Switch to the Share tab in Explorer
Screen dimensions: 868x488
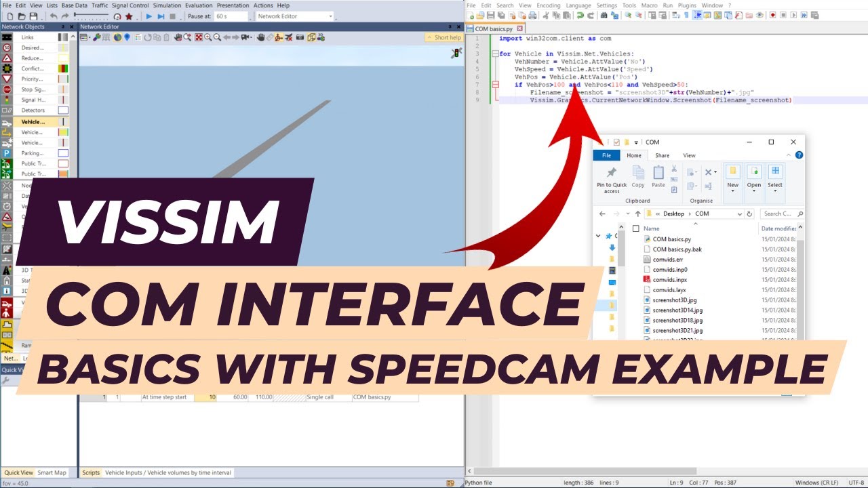tap(662, 155)
